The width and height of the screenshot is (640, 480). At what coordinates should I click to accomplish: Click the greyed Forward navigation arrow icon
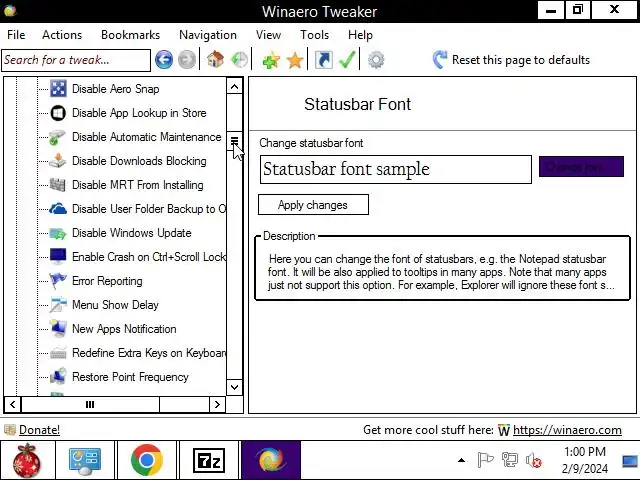point(187,60)
